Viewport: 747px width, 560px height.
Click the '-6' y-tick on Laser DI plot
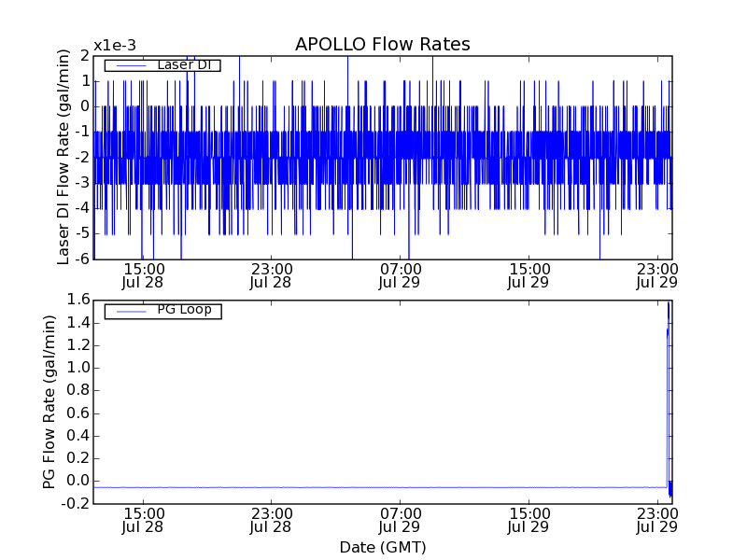point(83,259)
